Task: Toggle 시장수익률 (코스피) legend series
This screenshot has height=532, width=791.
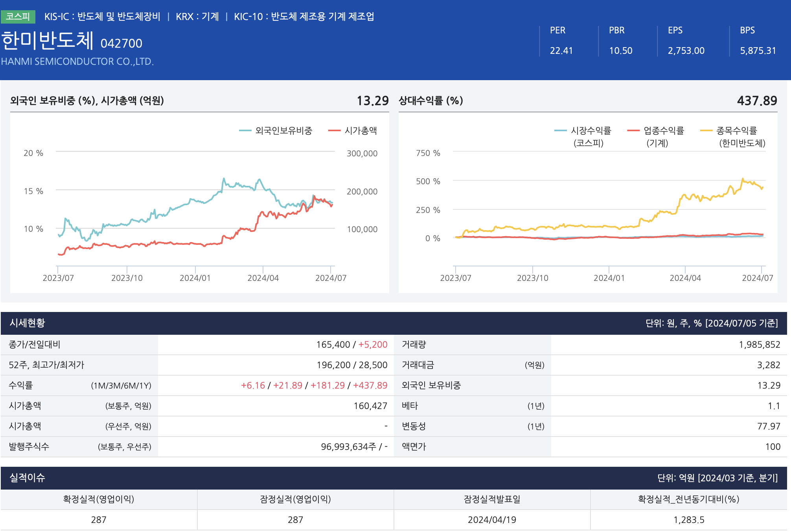Action: (x=590, y=130)
